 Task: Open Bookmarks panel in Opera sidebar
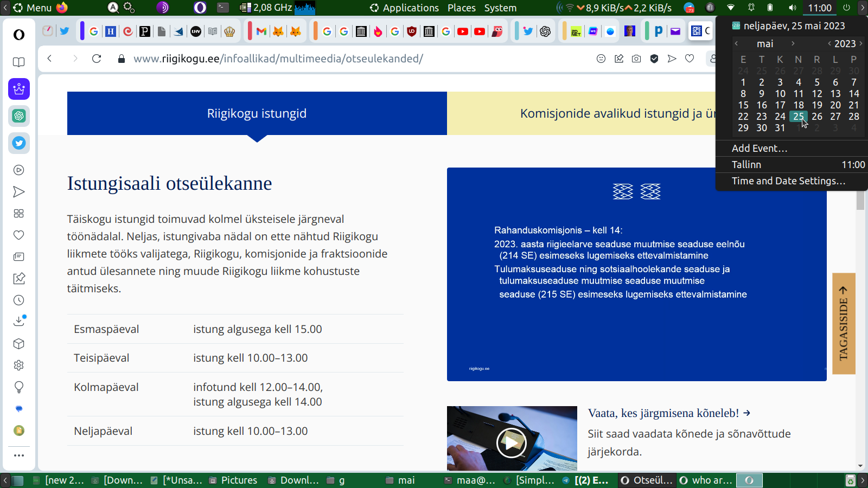point(19,62)
